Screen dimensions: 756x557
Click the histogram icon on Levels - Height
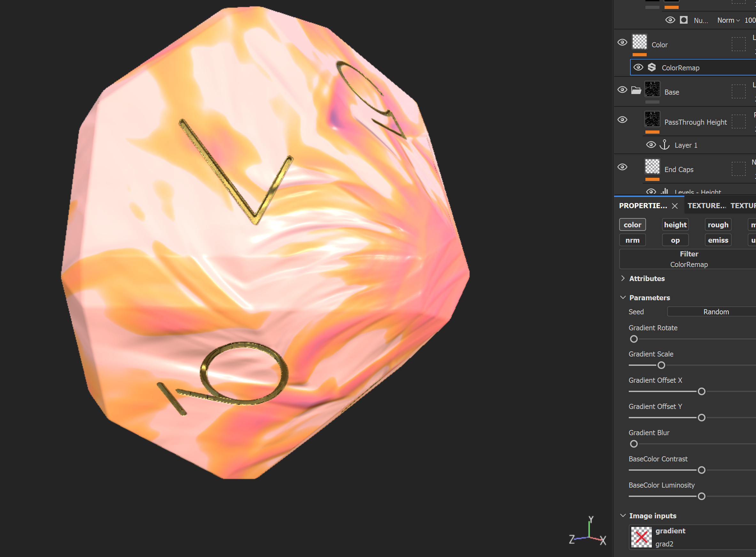664,191
